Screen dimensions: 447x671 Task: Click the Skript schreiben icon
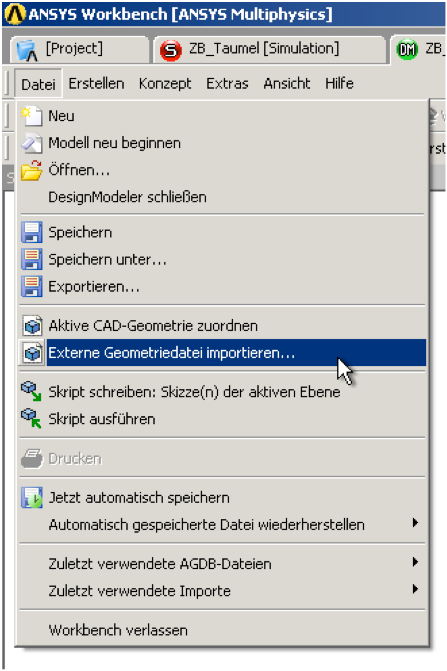(x=32, y=392)
